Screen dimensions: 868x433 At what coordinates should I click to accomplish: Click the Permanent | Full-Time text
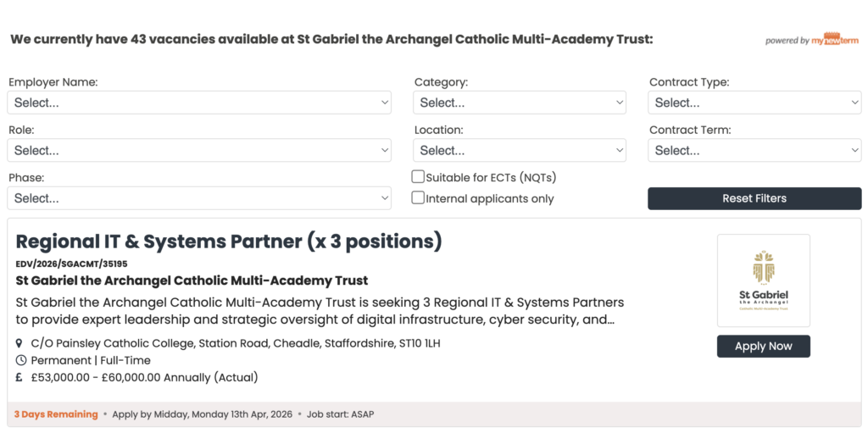coord(91,360)
